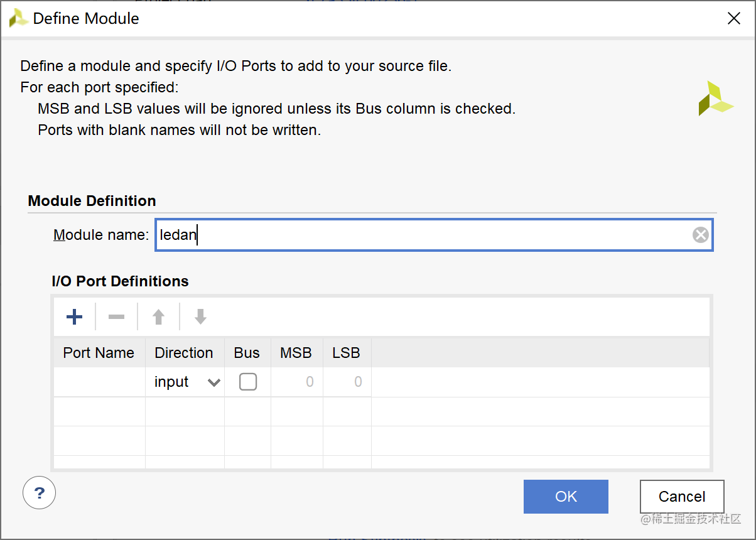Click the Vivado leaf logo at right

[x=715, y=99]
